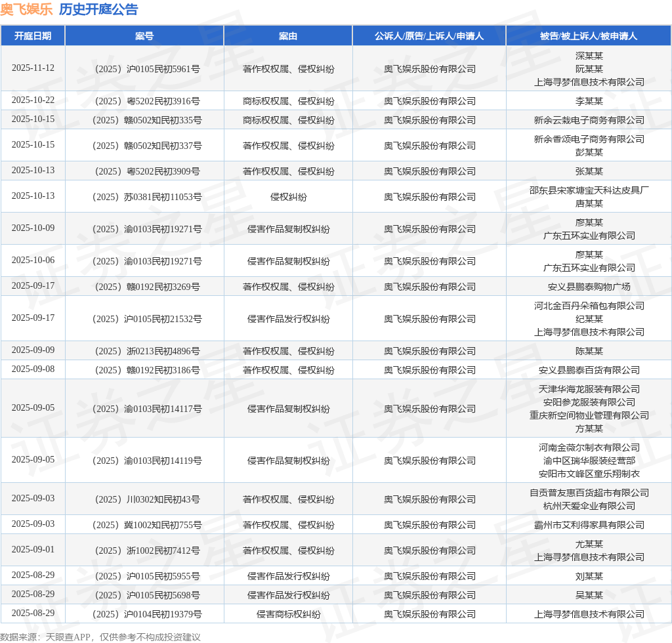This screenshot has width=672, height=643.
Task: Select defendant 天津华海龙服装有限公司
Action: tap(589, 389)
